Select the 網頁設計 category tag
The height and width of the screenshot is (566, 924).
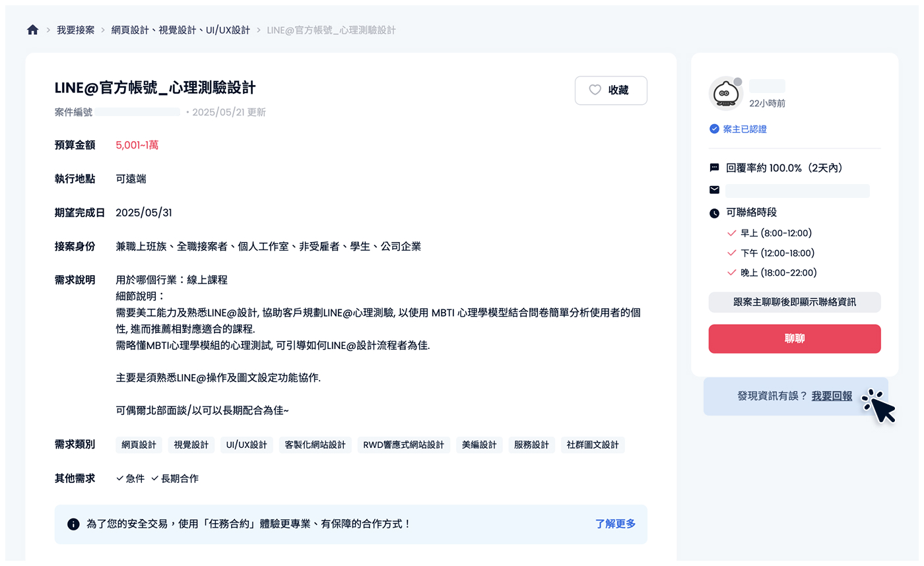(x=139, y=445)
